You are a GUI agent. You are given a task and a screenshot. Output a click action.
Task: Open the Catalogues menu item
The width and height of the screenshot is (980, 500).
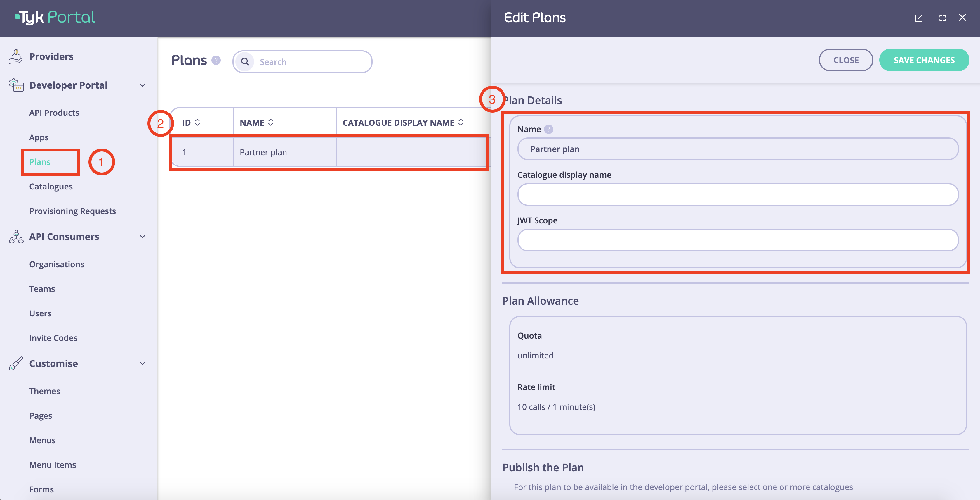tap(51, 186)
